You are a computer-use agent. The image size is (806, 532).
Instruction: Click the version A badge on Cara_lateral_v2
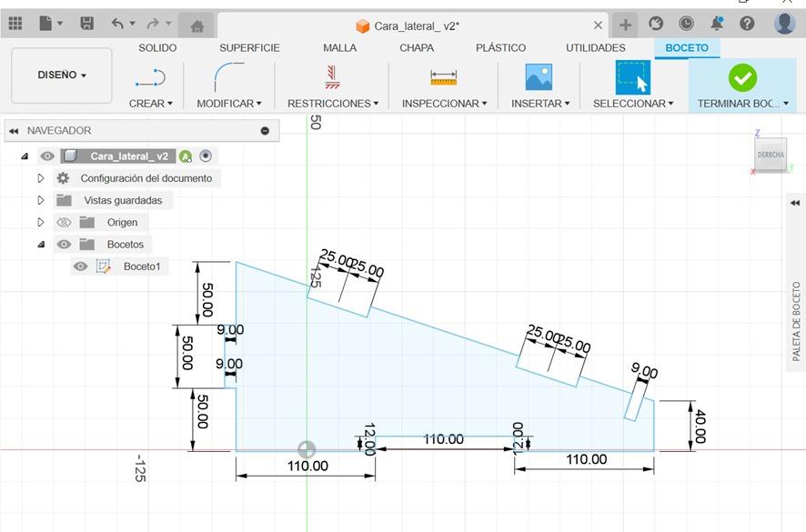pyautogui.click(x=185, y=156)
